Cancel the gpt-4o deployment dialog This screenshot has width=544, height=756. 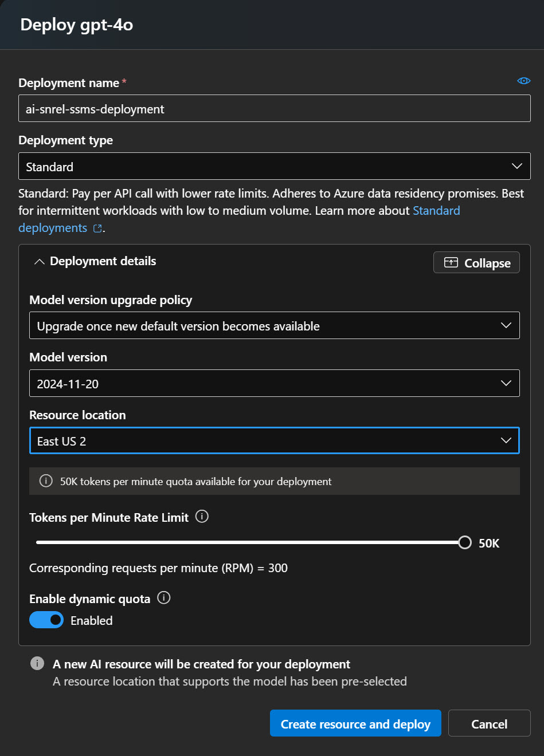[489, 723]
